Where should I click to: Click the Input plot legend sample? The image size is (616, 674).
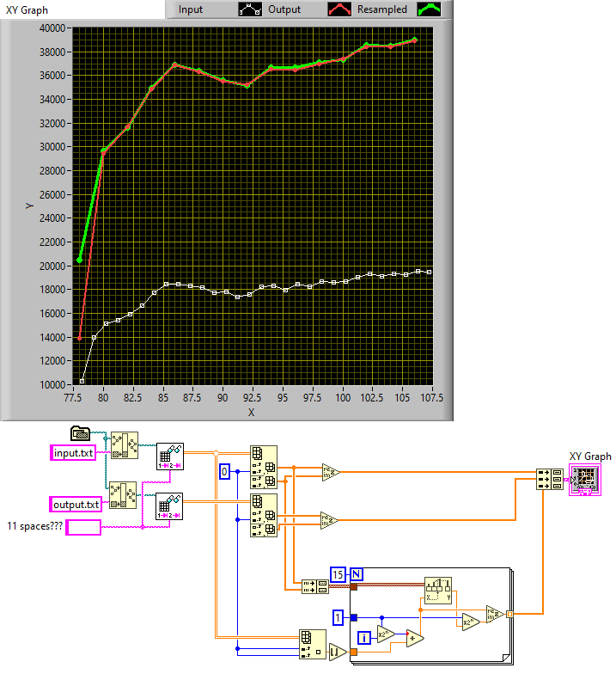tap(251, 9)
